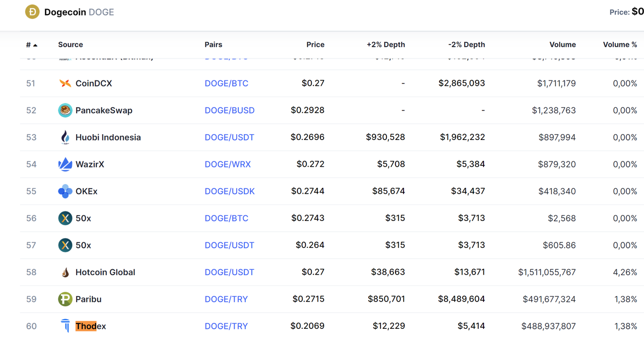Click the OKEx exchange logo

tap(65, 191)
